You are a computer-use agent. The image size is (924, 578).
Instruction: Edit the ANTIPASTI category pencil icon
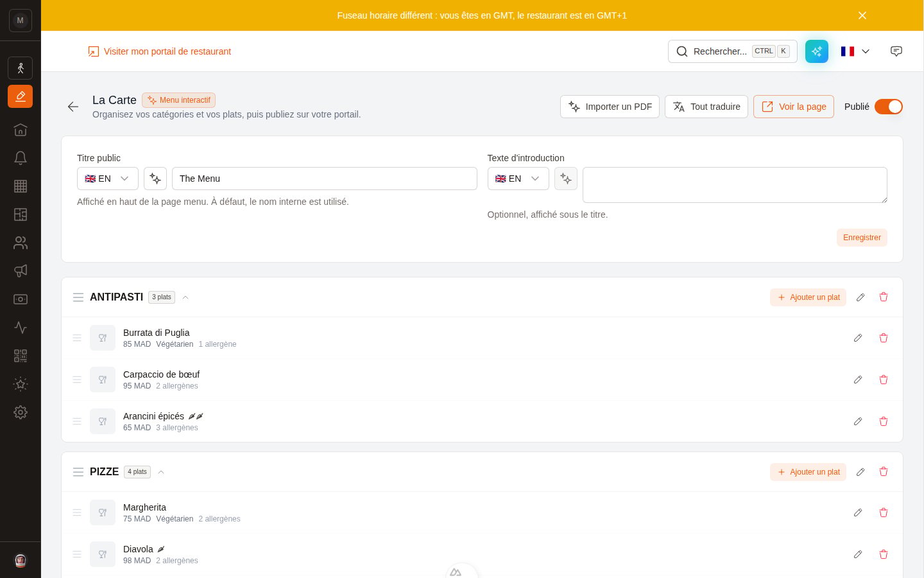(x=860, y=297)
